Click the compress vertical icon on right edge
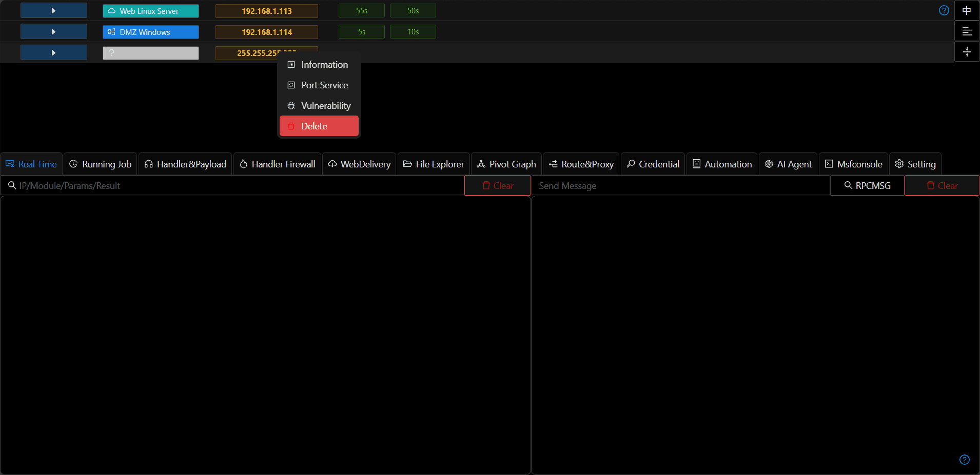Image resolution: width=980 pixels, height=475 pixels. tap(967, 52)
